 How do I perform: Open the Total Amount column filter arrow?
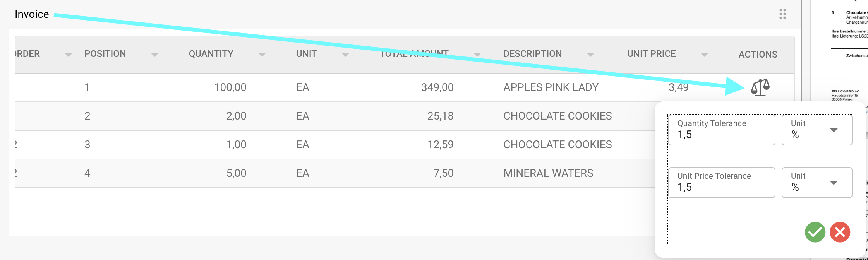pyautogui.click(x=477, y=55)
